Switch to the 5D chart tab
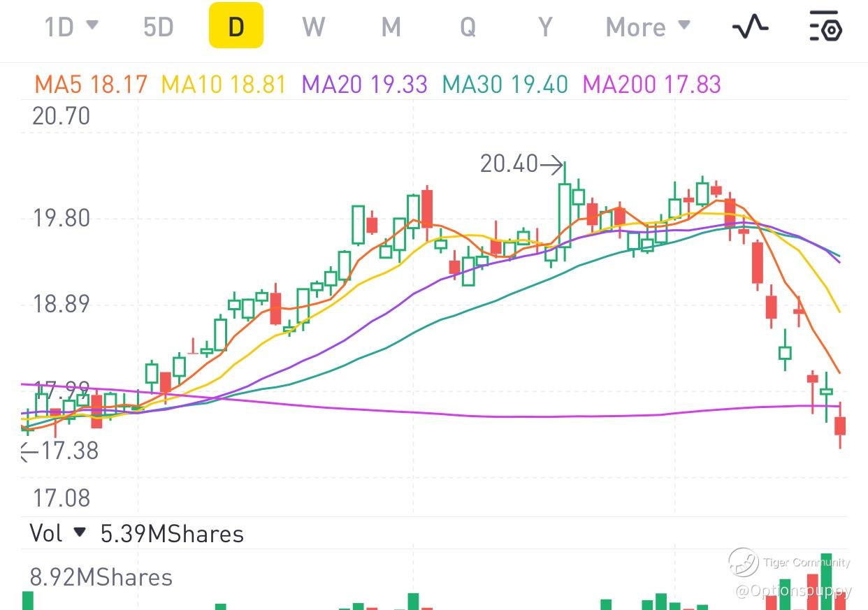868x610 pixels. (158, 27)
